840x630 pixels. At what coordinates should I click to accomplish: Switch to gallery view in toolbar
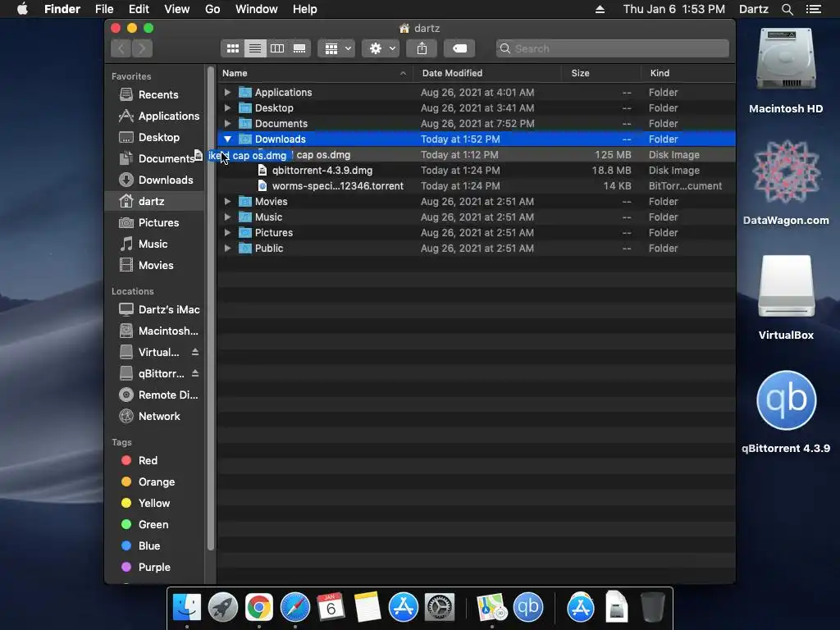[299, 48]
